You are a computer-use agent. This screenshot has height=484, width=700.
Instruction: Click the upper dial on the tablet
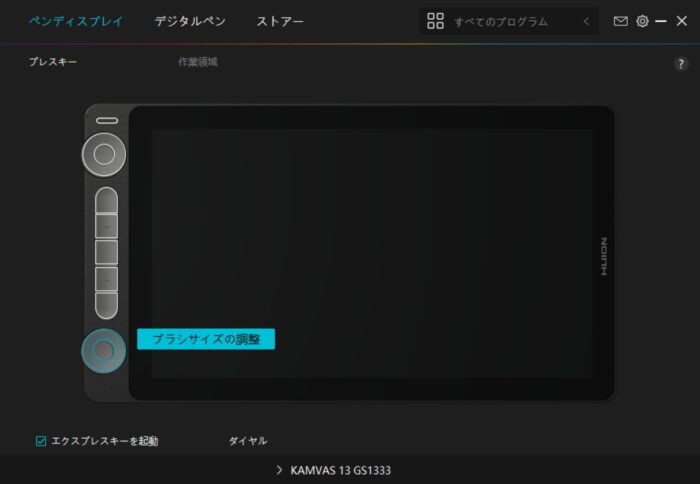[105, 153]
